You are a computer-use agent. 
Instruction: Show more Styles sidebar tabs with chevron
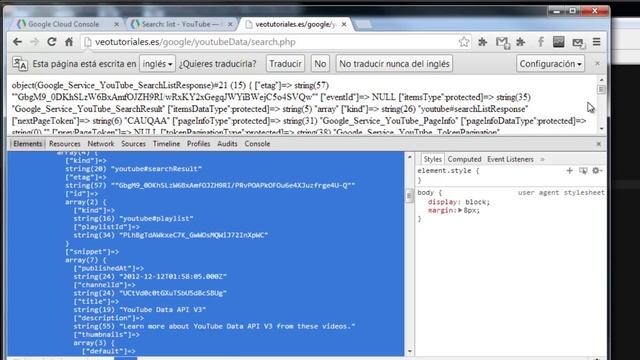542,159
